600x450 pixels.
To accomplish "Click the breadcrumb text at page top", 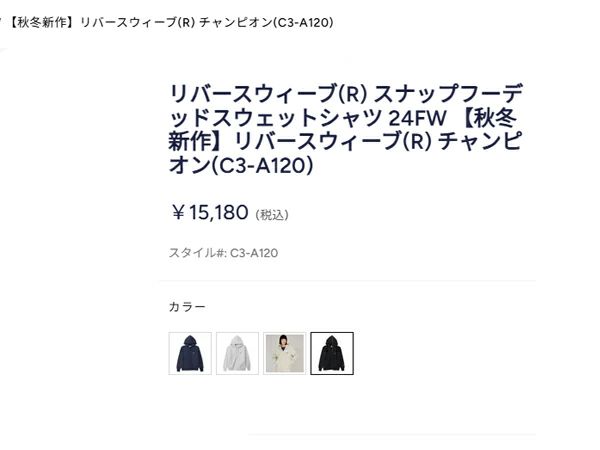I will tap(170, 22).
